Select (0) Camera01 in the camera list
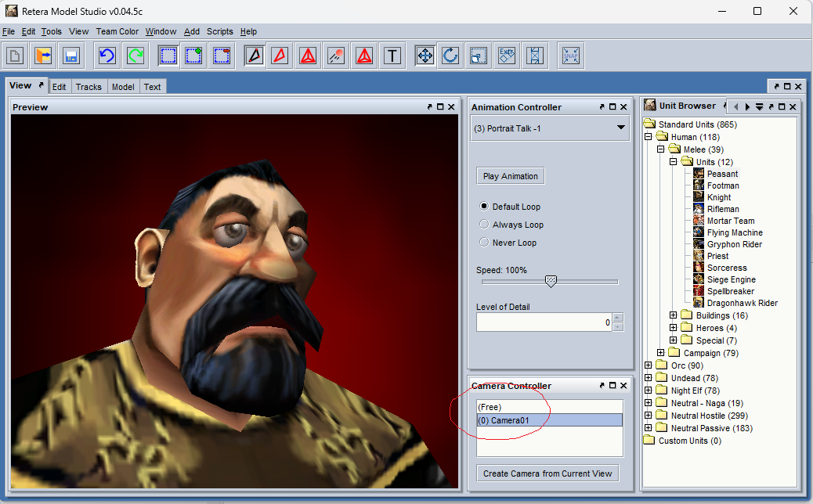This screenshot has height=504, width=813. coord(550,420)
